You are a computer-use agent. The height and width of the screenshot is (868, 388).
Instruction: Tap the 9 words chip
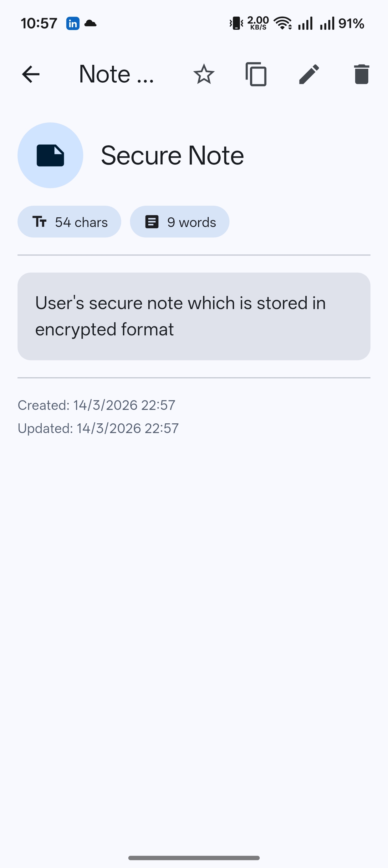point(180,222)
